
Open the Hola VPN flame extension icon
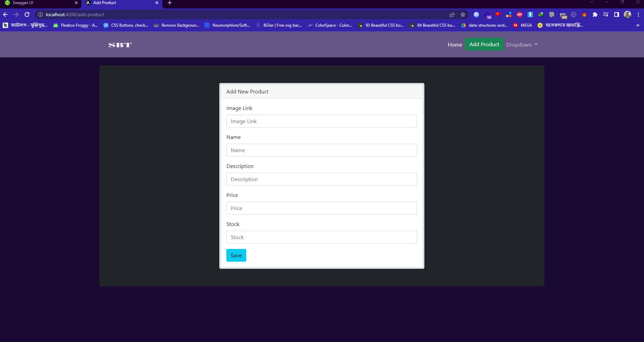(584, 15)
